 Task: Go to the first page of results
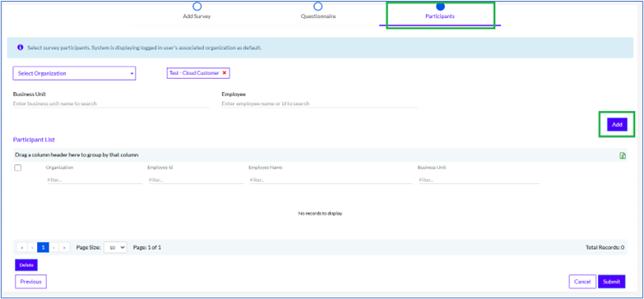point(21,247)
